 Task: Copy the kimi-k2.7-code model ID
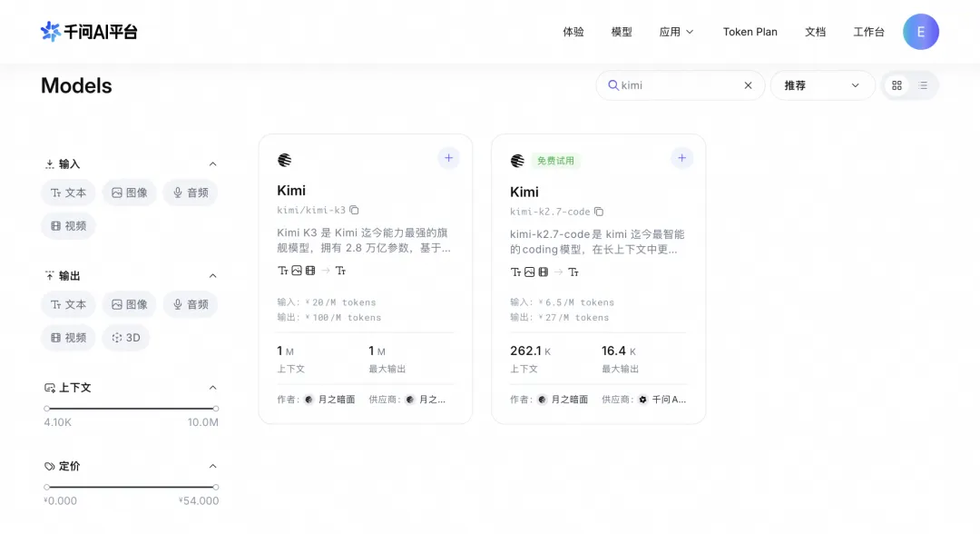coord(599,212)
